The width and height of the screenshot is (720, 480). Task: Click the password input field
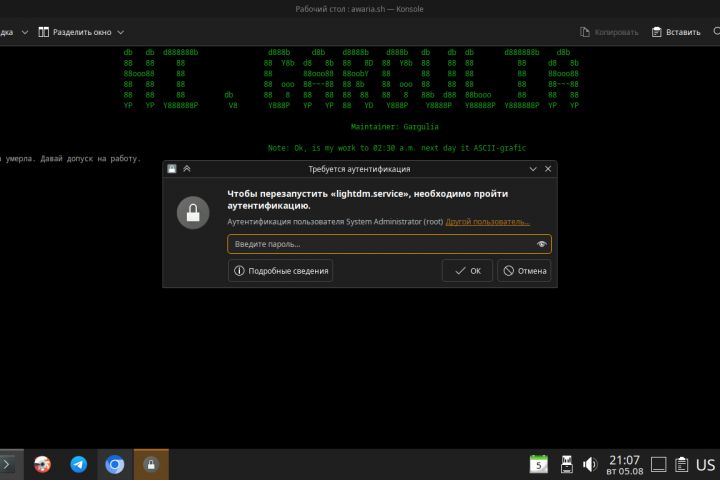tap(389, 244)
